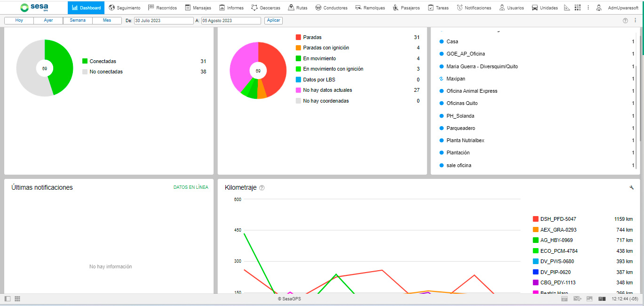The image size is (644, 306).
Task: Toggle the DV_PWS-0680 light blue swatch
Action: [x=535, y=261]
